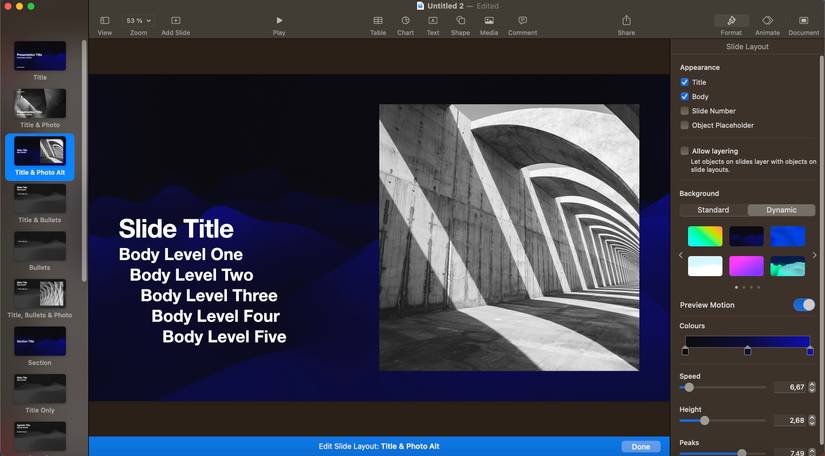Viewport: 825px width, 456px height.
Task: Click the yellow minimize window button
Action: point(19,6)
